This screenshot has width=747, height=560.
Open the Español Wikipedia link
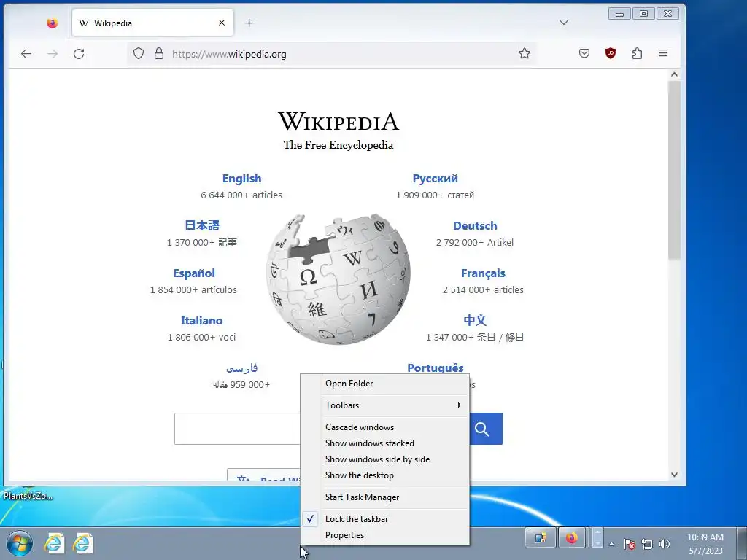(x=194, y=273)
